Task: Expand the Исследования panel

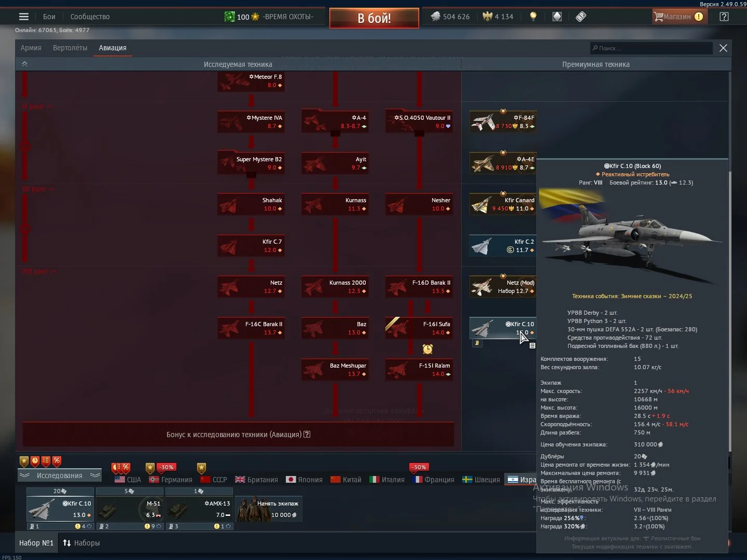Action: [59, 475]
